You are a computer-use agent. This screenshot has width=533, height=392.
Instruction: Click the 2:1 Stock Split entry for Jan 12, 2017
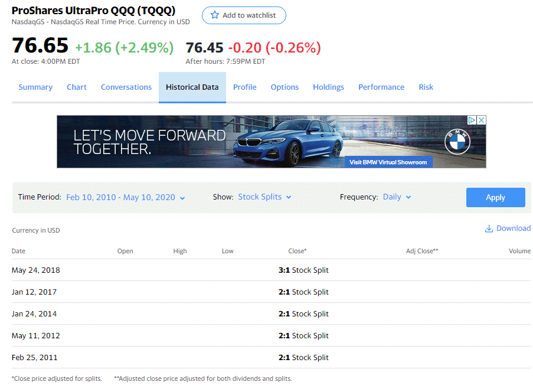pos(303,292)
